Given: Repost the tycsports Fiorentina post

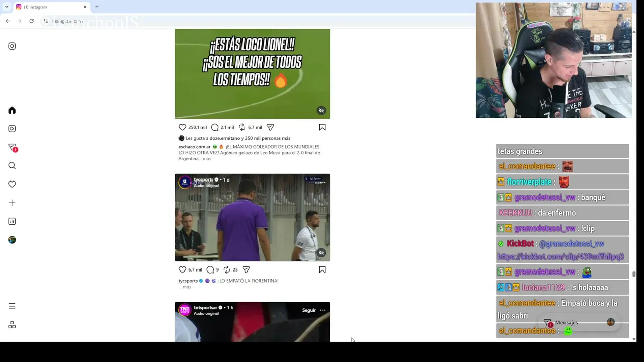Looking at the screenshot, I should click(x=227, y=269).
